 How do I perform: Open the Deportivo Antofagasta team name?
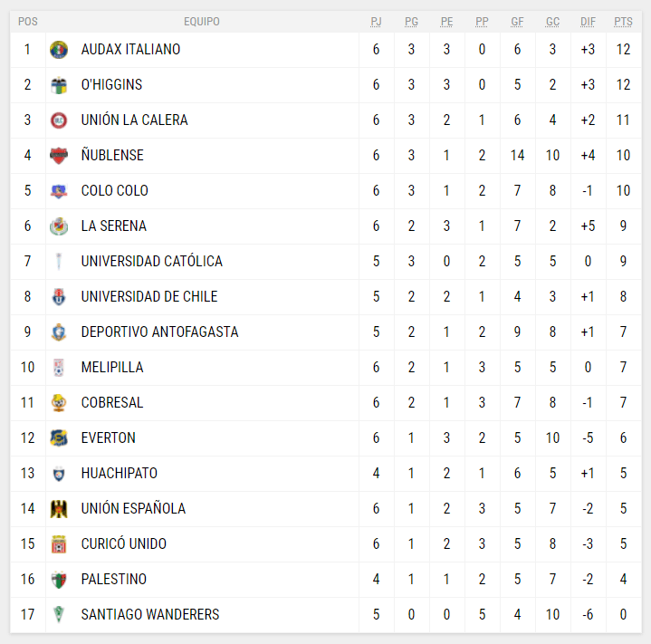(159, 332)
